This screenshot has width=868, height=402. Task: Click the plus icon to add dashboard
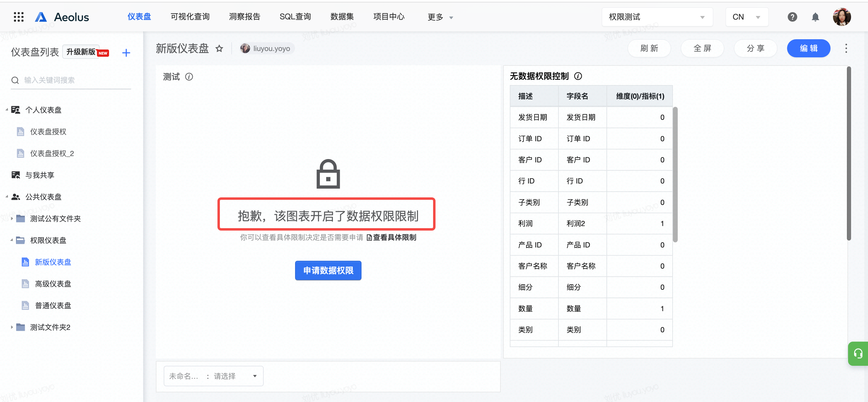tap(126, 53)
